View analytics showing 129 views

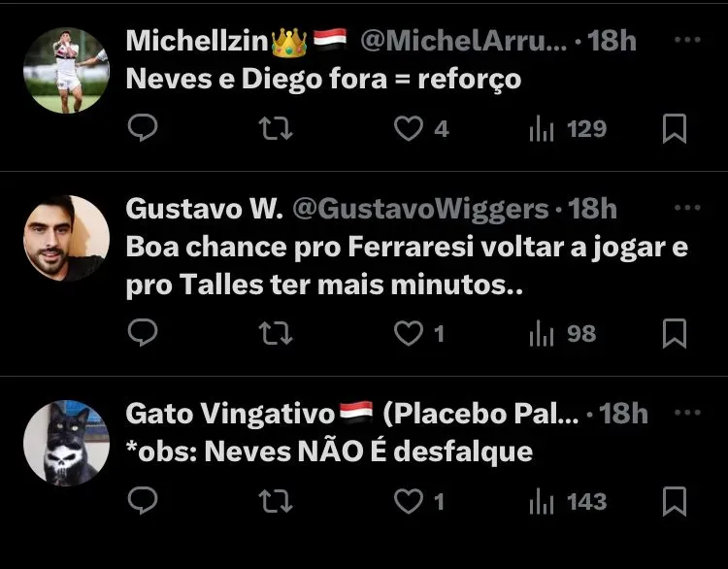tap(568, 129)
